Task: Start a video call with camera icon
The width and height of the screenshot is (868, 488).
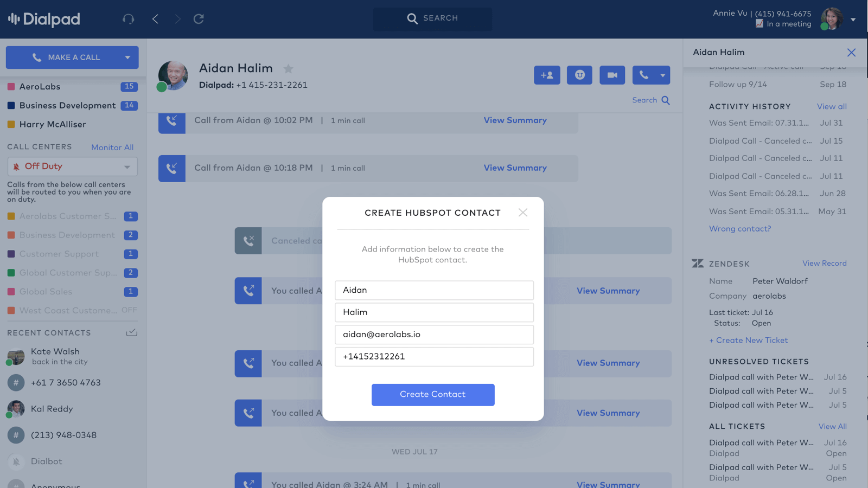Action: 612,75
